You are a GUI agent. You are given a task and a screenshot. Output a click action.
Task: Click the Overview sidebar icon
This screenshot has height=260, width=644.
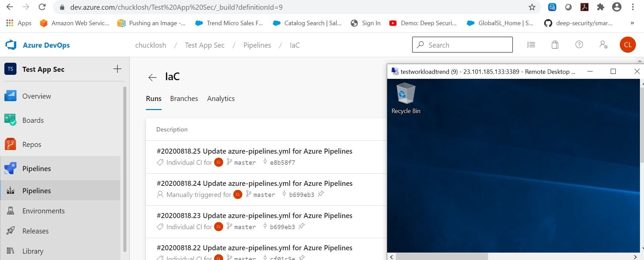tap(10, 96)
